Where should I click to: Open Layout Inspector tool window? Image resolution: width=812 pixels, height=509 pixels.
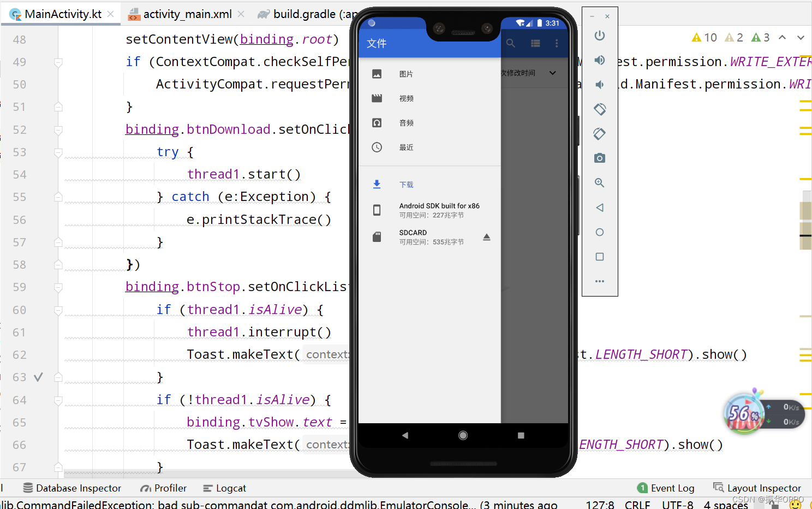(757, 488)
